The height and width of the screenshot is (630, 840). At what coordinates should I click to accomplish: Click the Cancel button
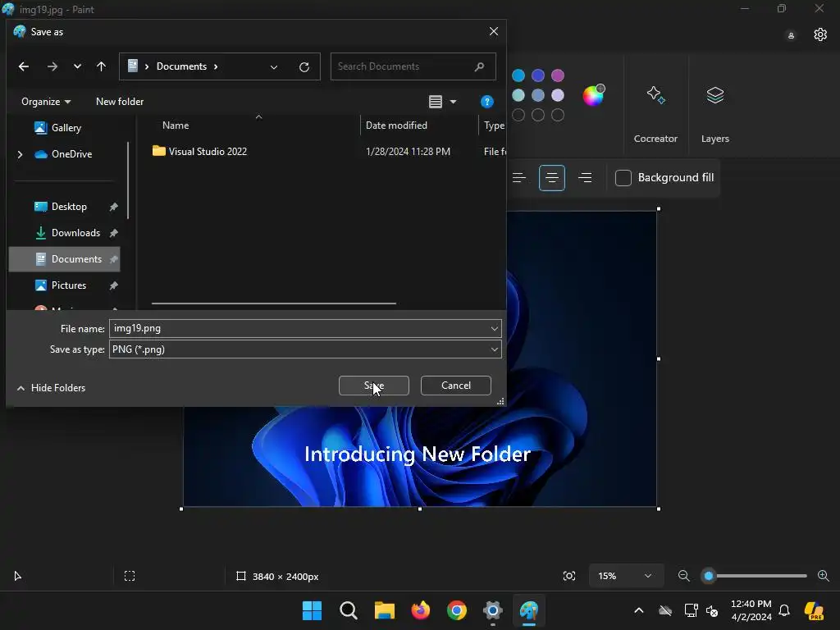pos(456,386)
